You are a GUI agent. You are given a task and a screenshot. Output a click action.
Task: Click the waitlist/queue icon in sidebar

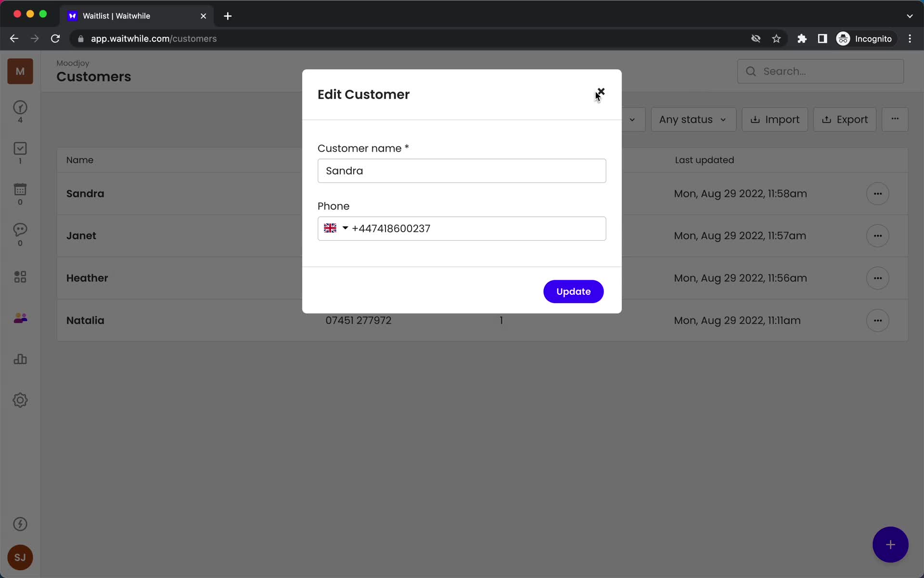pos(20,108)
